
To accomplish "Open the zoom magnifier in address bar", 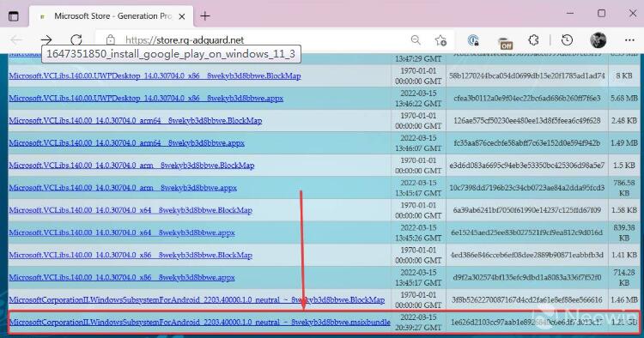I will [416, 39].
